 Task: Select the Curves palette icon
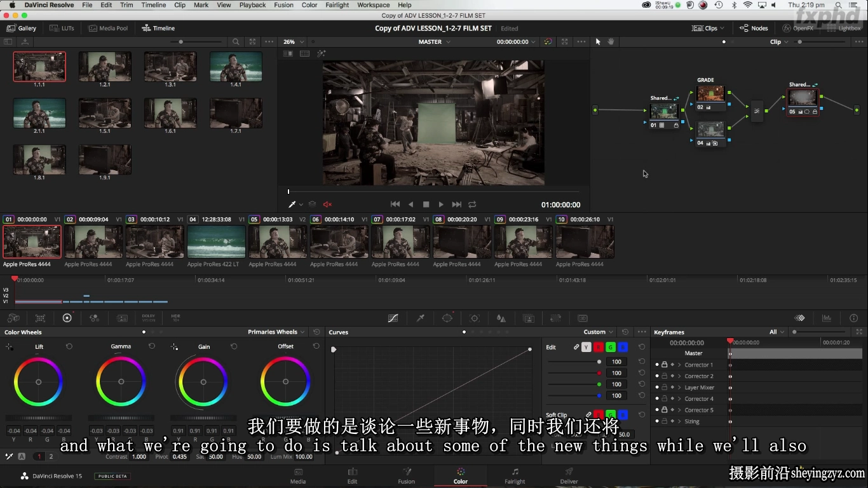tap(393, 318)
